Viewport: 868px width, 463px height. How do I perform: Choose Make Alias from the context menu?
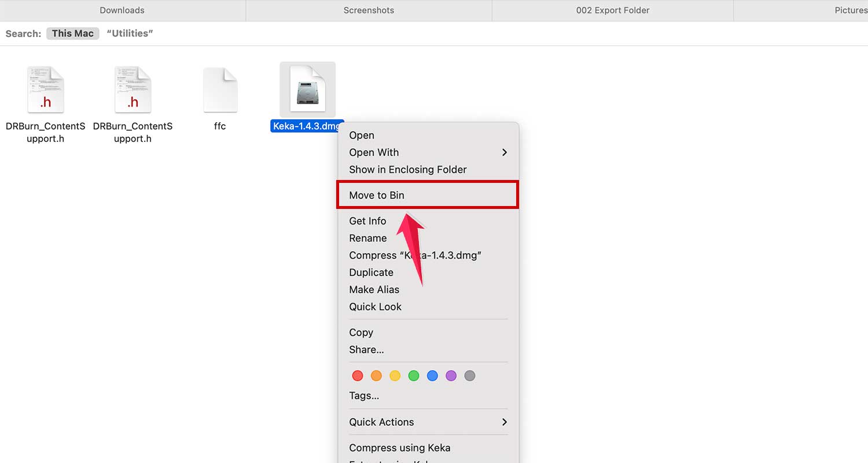point(374,289)
